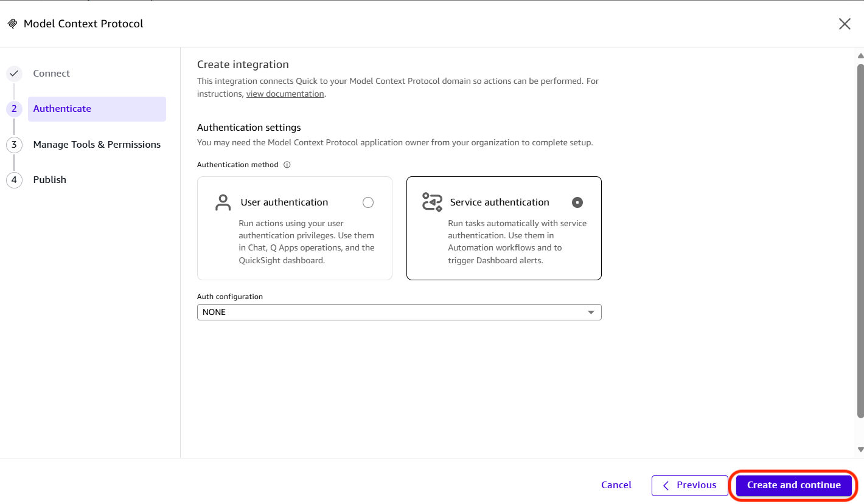Image resolution: width=864 pixels, height=504 pixels.
Task: Click the Auth configuration label
Action: [x=230, y=297]
